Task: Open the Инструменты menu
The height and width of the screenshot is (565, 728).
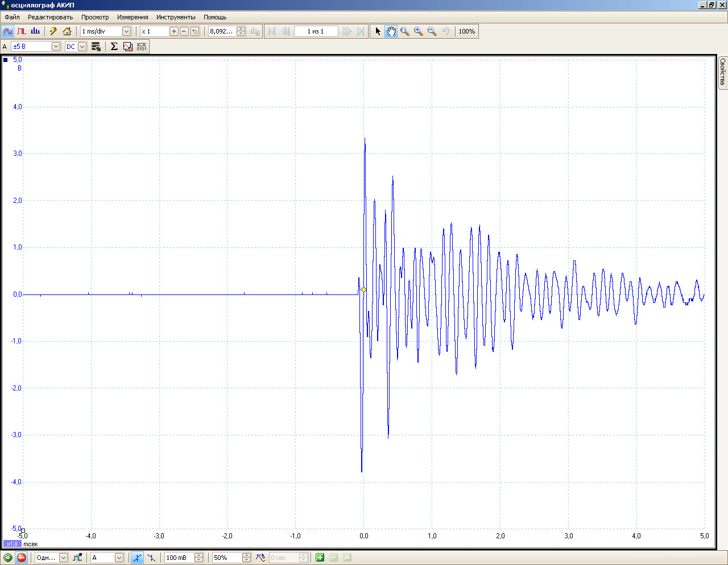Action: point(176,17)
